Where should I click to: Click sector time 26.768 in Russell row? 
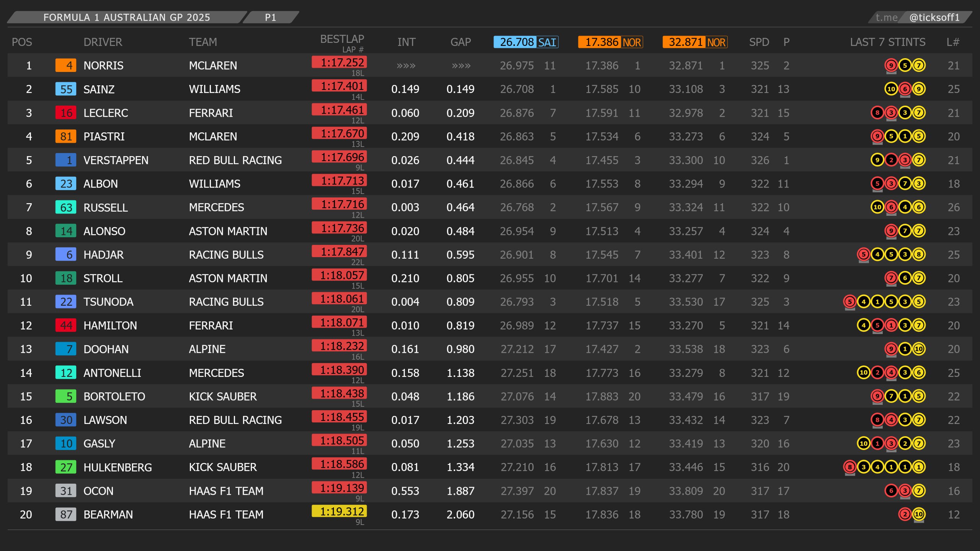[517, 207]
